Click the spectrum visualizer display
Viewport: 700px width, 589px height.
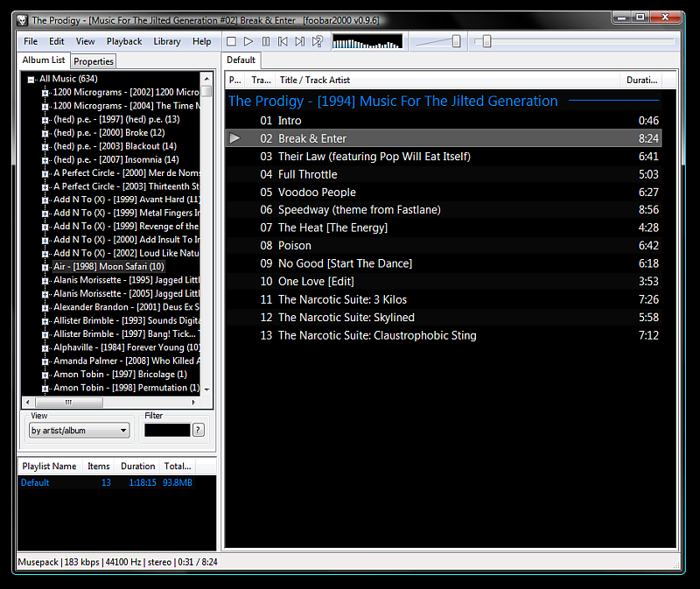367,40
